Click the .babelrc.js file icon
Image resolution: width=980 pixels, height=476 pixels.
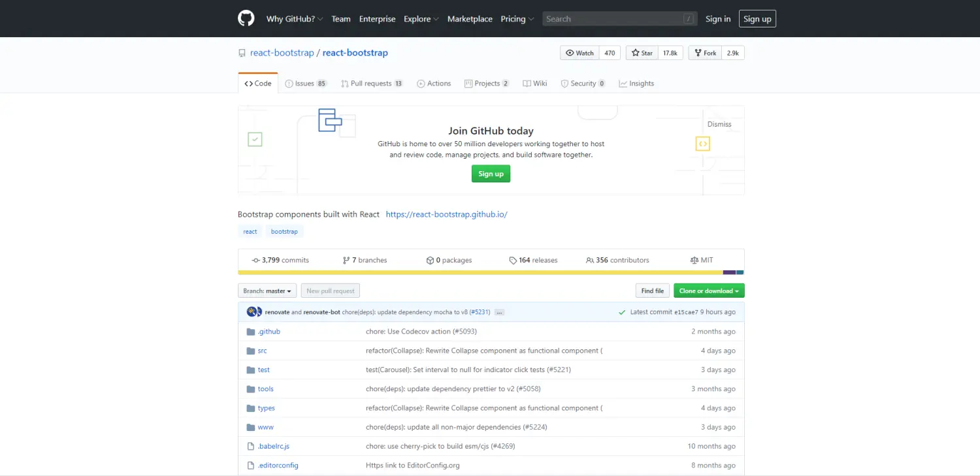click(250, 447)
